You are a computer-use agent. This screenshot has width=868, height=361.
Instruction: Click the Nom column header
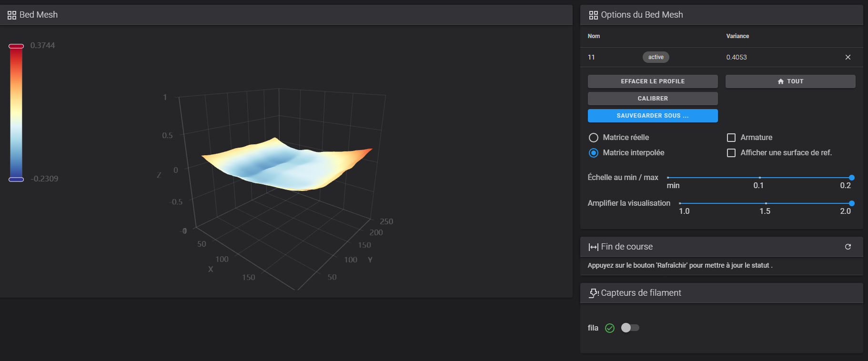point(594,36)
